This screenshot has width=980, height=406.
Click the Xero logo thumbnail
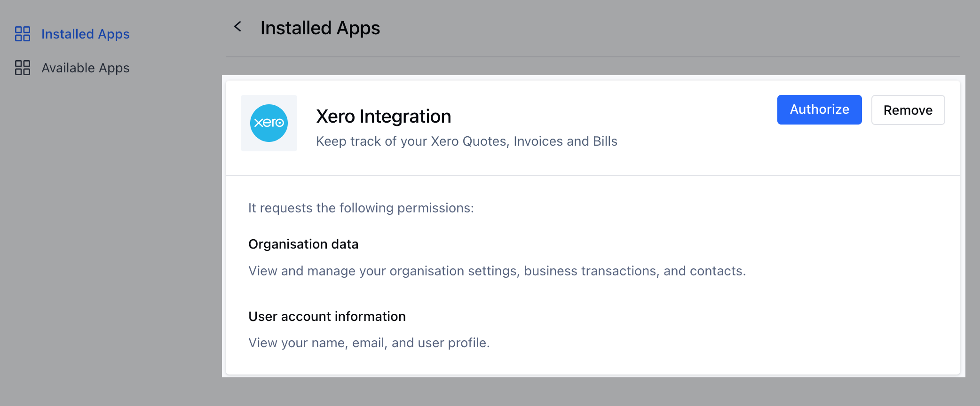click(x=269, y=123)
